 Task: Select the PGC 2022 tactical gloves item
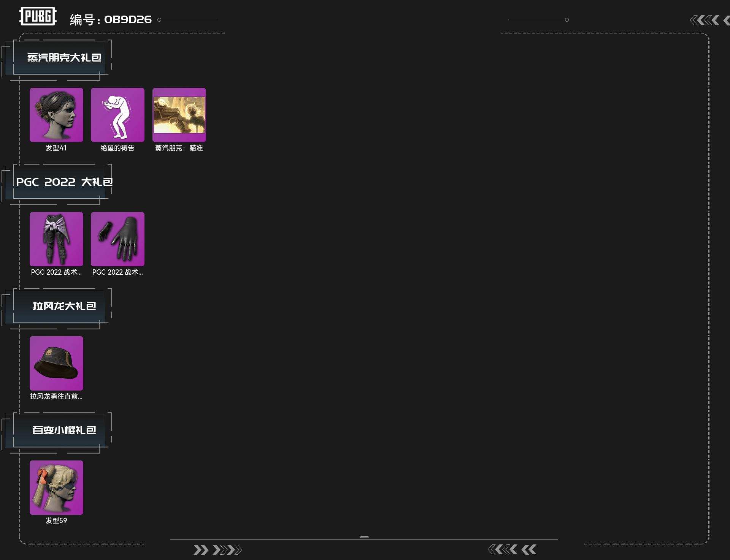point(117,239)
